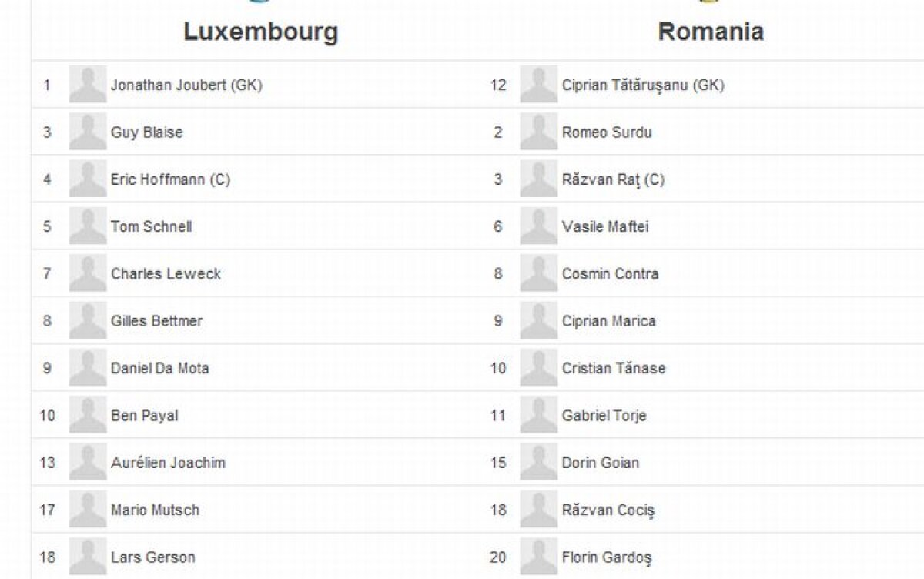Click avatar icon beside Cosmin Contra
This screenshot has height=579, width=924.
538,273
